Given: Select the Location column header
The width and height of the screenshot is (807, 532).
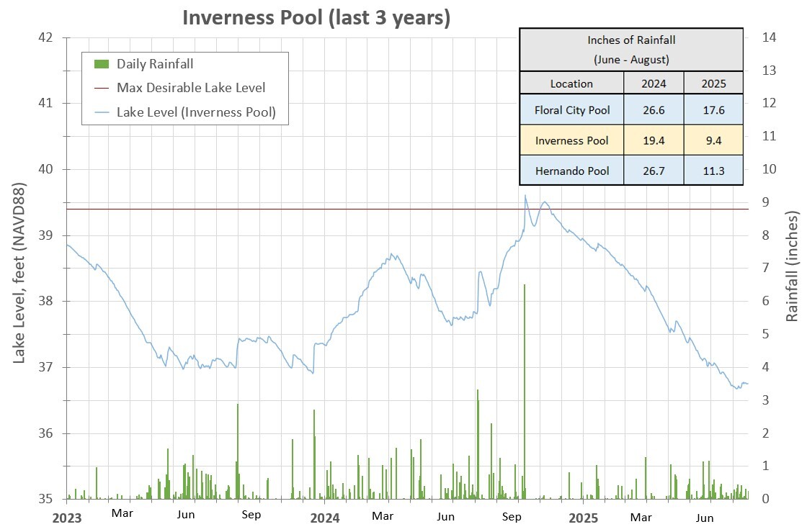Looking at the screenshot, I should 571,84.
